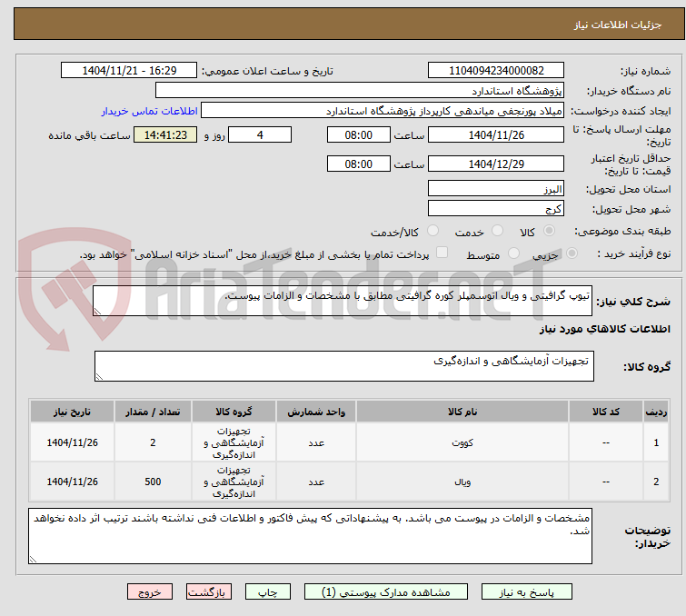Click the ایجاد کننده درخواست field

pyautogui.click(x=383, y=111)
